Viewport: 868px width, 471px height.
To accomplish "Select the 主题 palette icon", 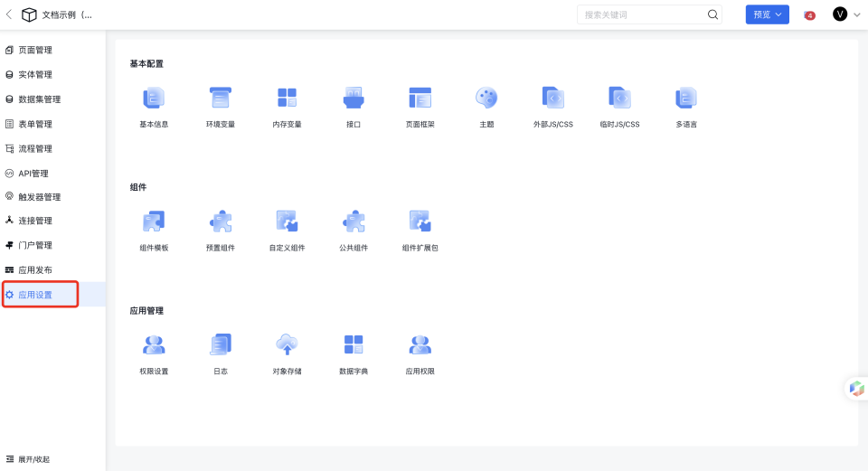I will coord(486,99).
